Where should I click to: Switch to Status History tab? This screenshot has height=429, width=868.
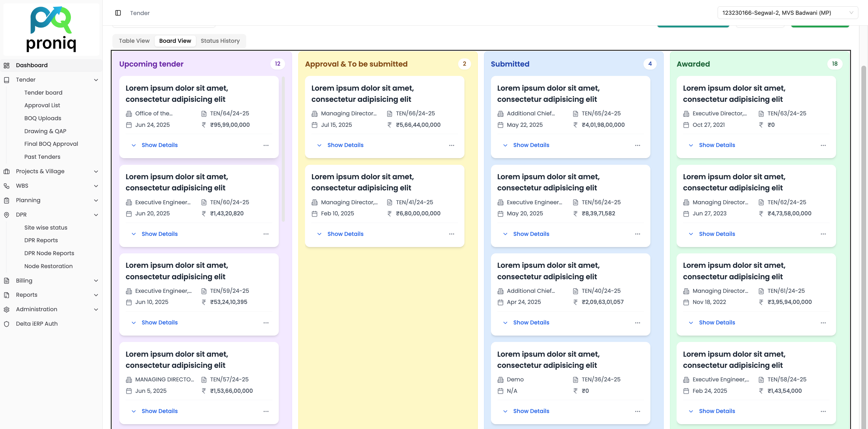coord(220,41)
